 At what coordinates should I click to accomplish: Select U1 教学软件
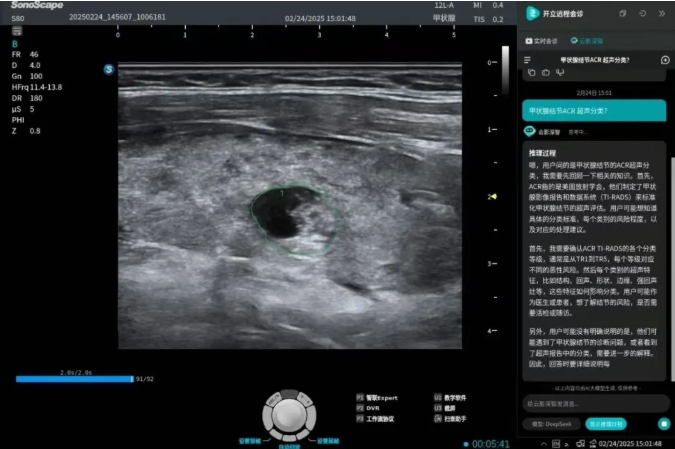[x=450, y=398]
